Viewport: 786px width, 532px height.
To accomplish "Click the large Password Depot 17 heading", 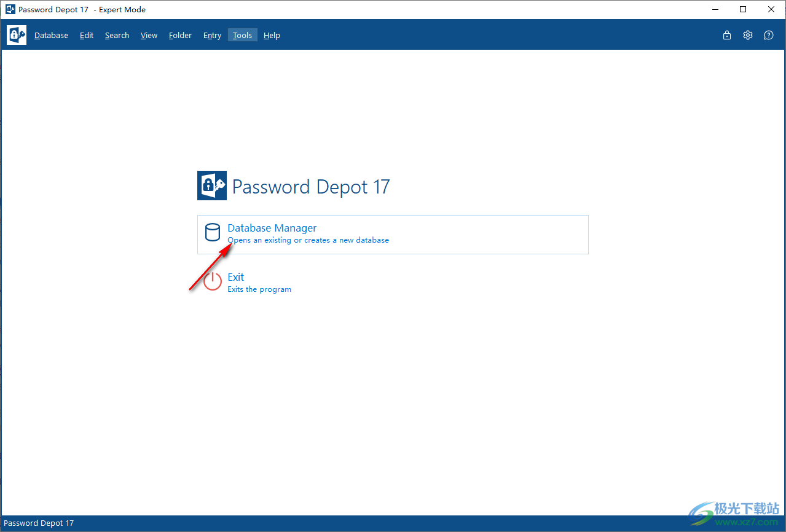I will (x=311, y=187).
